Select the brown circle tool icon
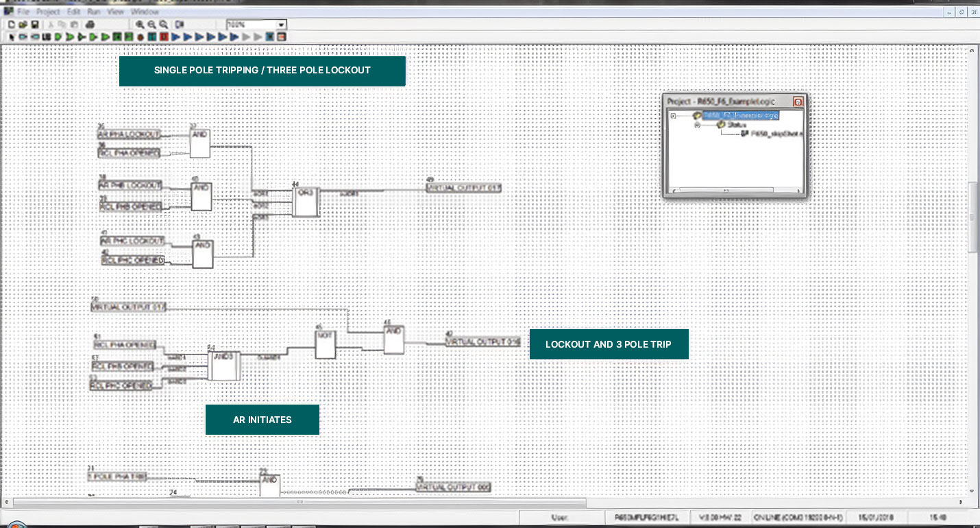The width and height of the screenshot is (980, 528). coord(140,36)
